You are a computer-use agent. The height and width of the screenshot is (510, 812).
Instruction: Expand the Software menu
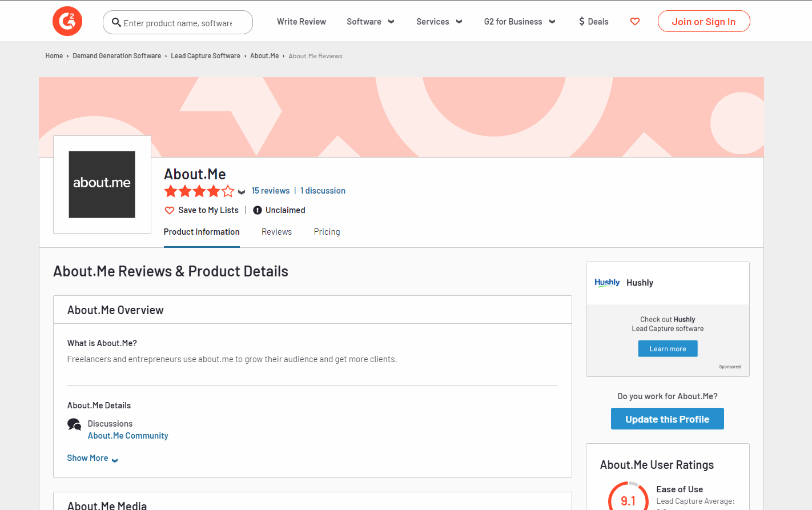click(371, 22)
